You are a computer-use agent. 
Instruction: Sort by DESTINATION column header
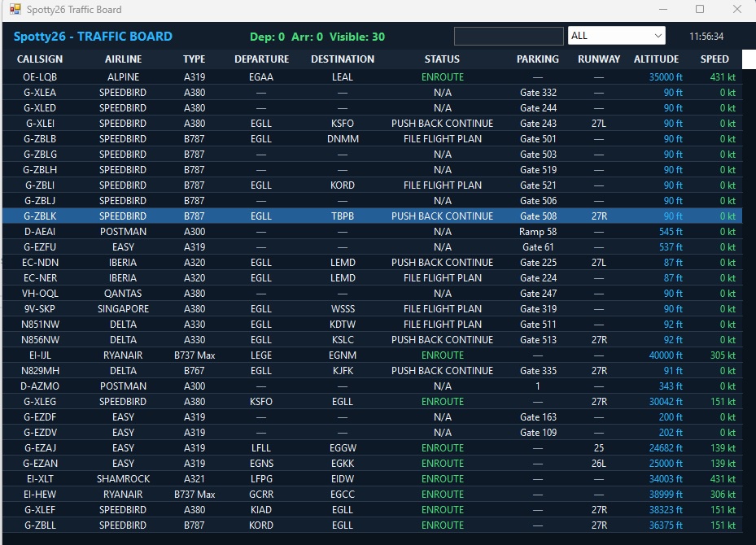click(343, 59)
